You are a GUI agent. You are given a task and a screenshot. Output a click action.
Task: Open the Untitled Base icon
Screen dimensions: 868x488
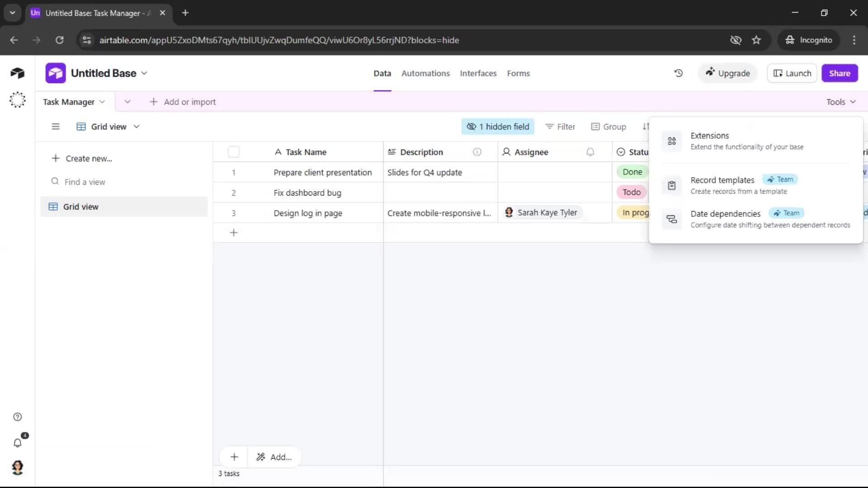[x=56, y=73]
